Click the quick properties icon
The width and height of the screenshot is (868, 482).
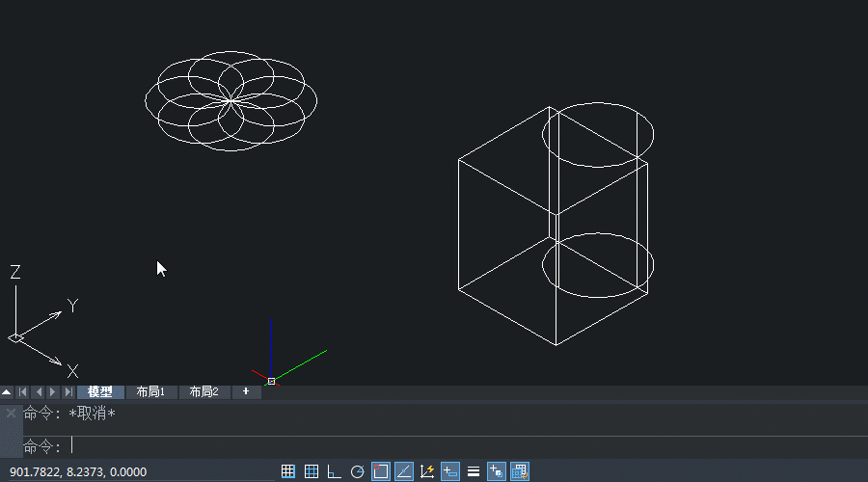(496, 471)
